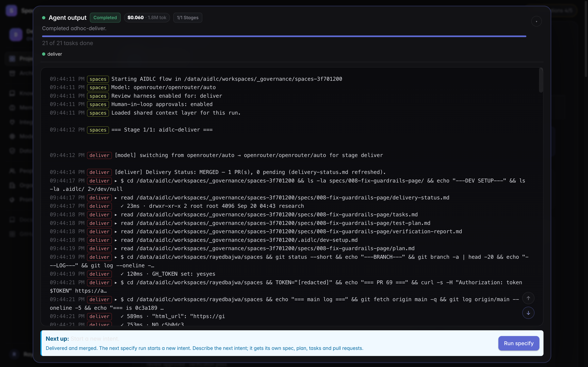The width and height of the screenshot is (588, 367).
Task: Click the tasks progress bar
Action: pyautogui.click(x=284, y=36)
